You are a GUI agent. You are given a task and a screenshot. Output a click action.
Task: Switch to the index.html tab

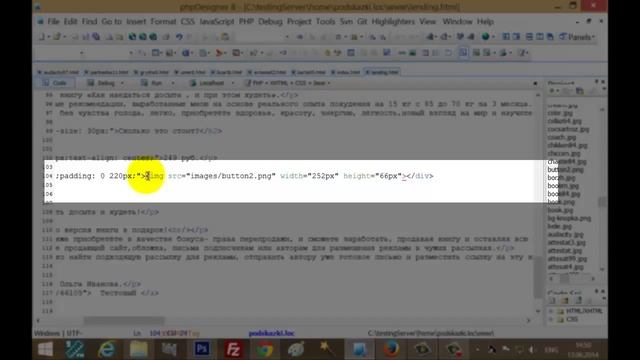pos(346,72)
